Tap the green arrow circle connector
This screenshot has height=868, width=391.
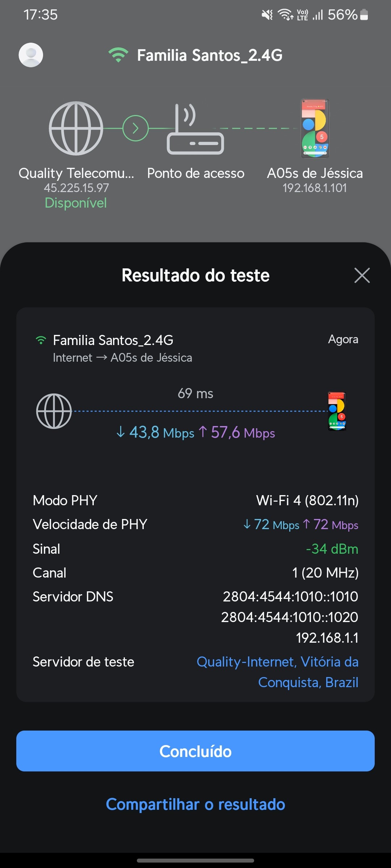[x=135, y=128]
